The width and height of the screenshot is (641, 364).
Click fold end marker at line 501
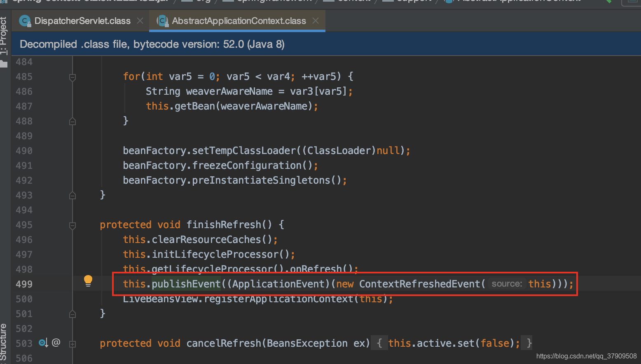point(73,314)
